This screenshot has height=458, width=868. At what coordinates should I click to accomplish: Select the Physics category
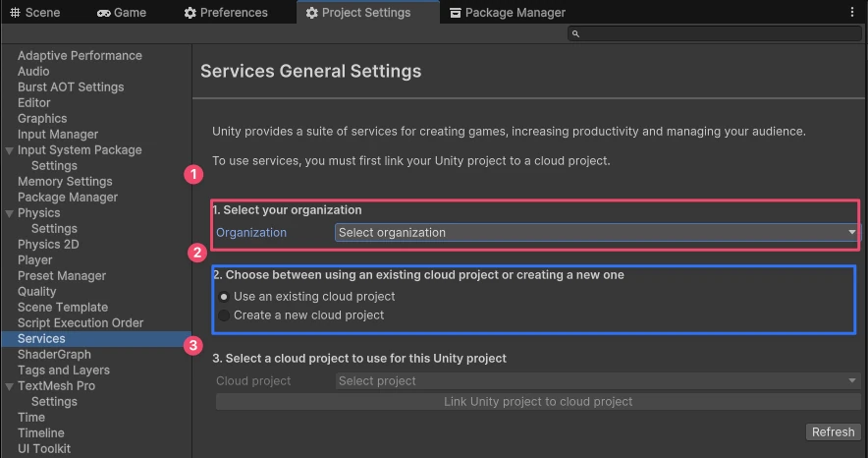tap(38, 212)
